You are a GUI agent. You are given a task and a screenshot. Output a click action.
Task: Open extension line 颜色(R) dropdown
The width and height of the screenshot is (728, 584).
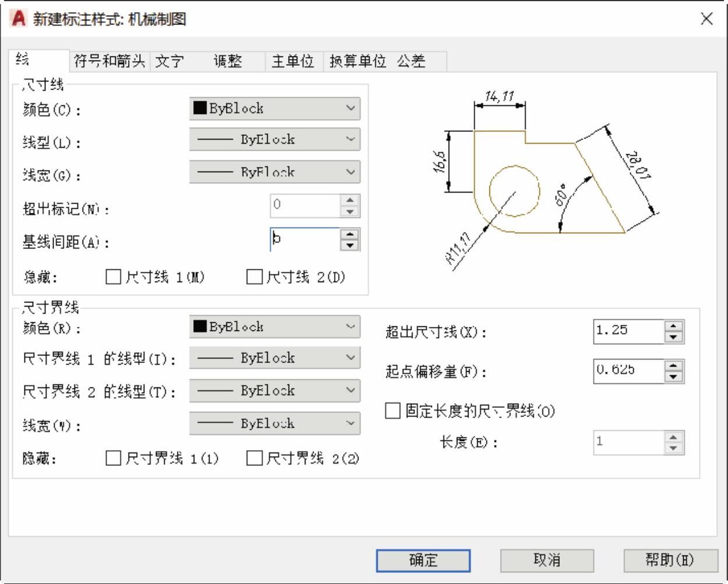[x=275, y=327]
